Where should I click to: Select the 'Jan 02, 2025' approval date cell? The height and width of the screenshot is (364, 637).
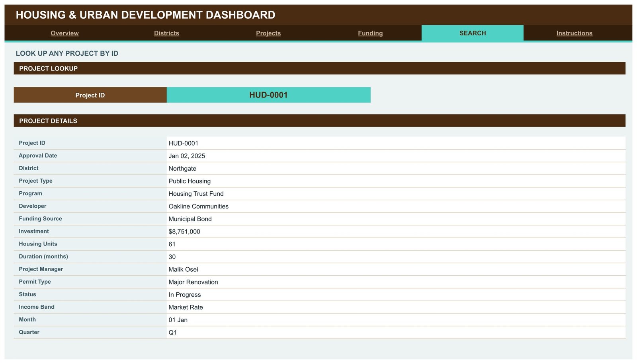coord(396,156)
